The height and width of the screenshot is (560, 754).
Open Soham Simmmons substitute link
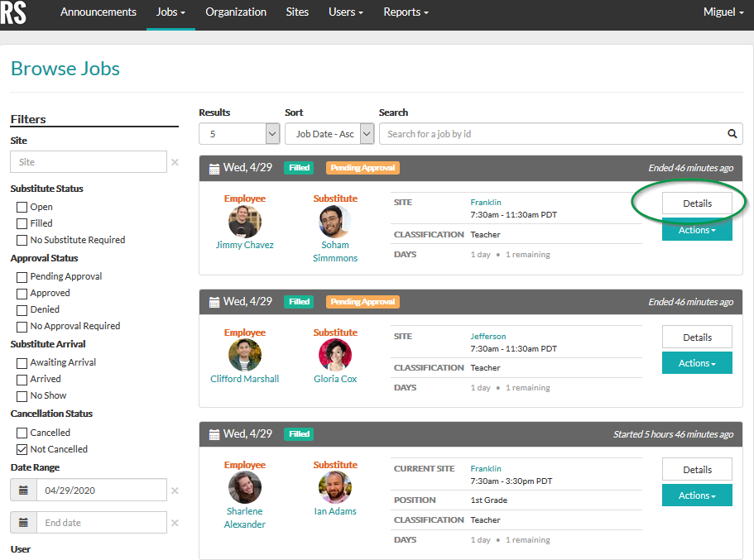pos(335,251)
